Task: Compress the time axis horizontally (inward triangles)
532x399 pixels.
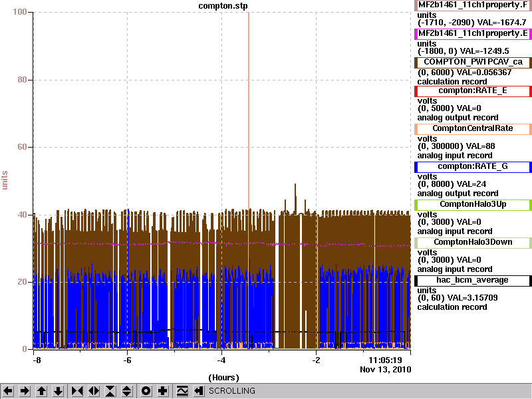Action: (77, 391)
